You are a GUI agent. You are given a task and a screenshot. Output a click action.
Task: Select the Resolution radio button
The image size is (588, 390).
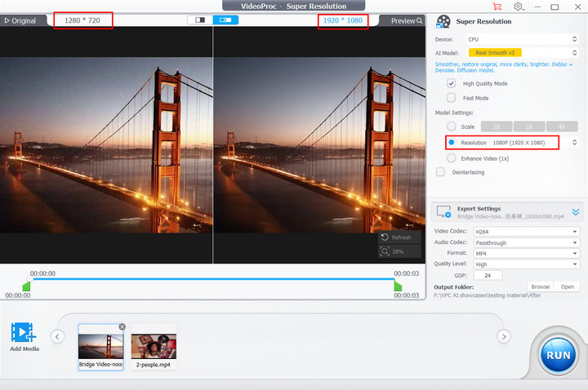tap(452, 142)
